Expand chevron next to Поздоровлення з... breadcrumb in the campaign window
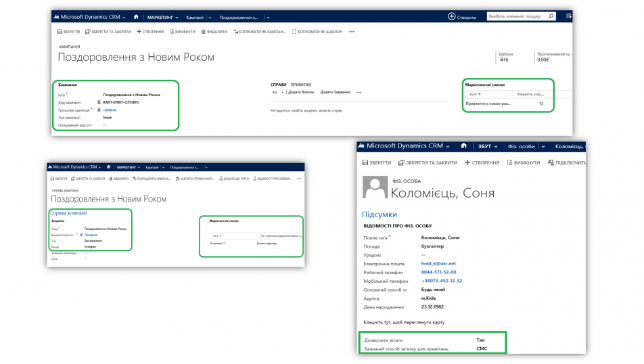 click(x=268, y=18)
